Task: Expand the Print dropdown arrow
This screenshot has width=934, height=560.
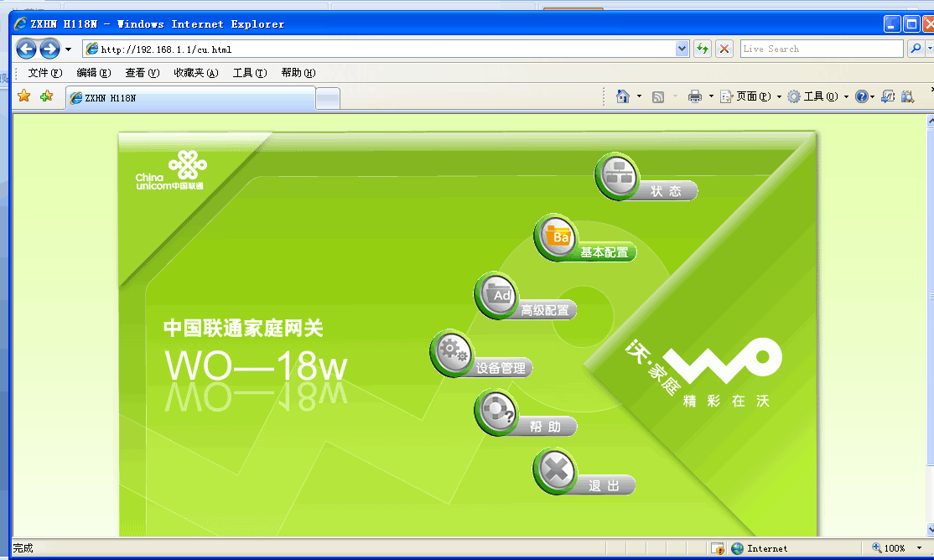Action: pos(711,96)
